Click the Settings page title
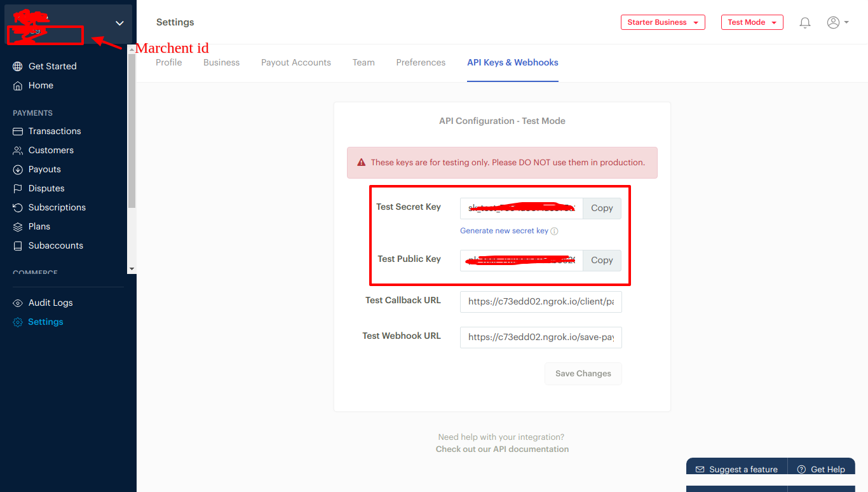This screenshot has height=492, width=868. point(175,22)
